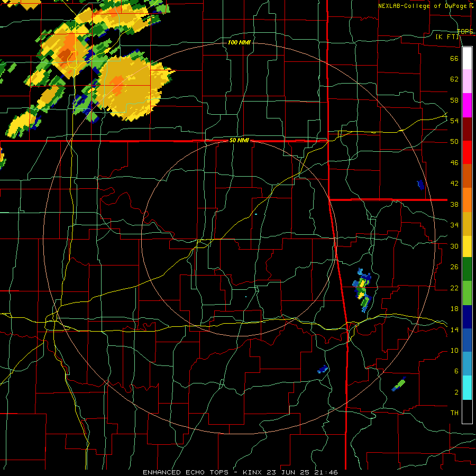
Task: Click the gold legend swatch
Action: (x=467, y=224)
